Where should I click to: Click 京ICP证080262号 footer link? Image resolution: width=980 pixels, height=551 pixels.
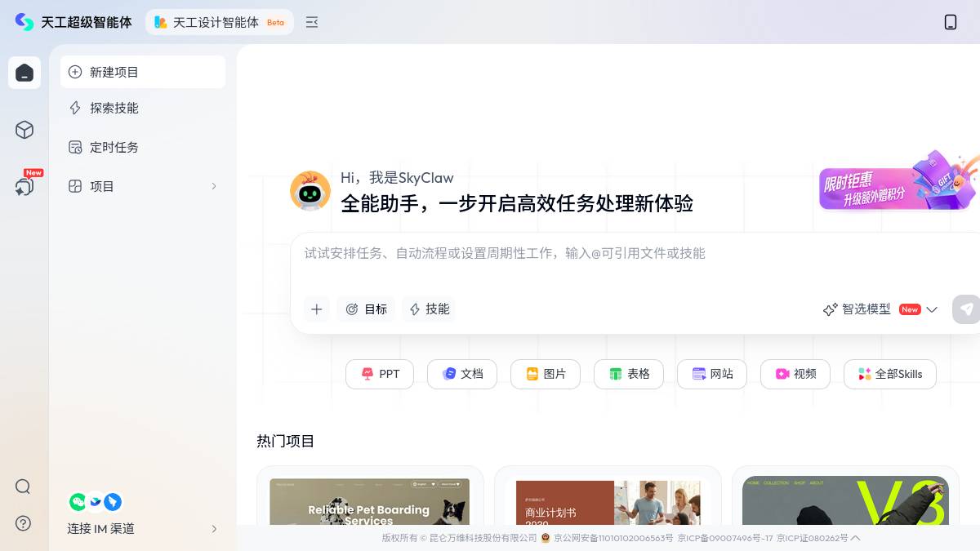(813, 538)
